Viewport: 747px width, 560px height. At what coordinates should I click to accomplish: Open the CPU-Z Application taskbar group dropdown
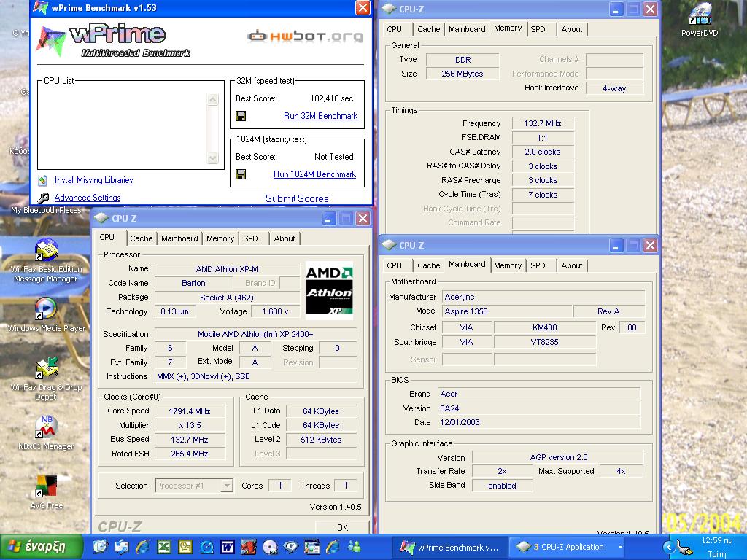(x=620, y=547)
